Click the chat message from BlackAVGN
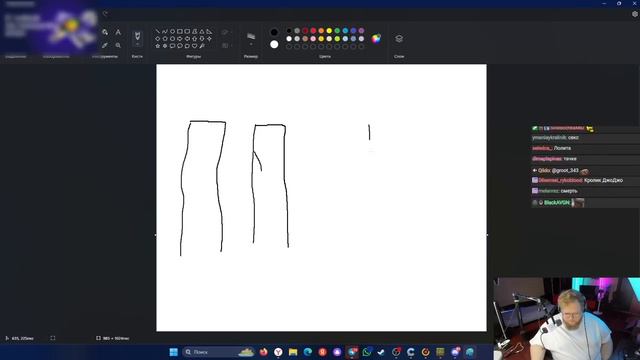Screen dimensions: 640x360 pyautogui.click(x=585, y=202)
